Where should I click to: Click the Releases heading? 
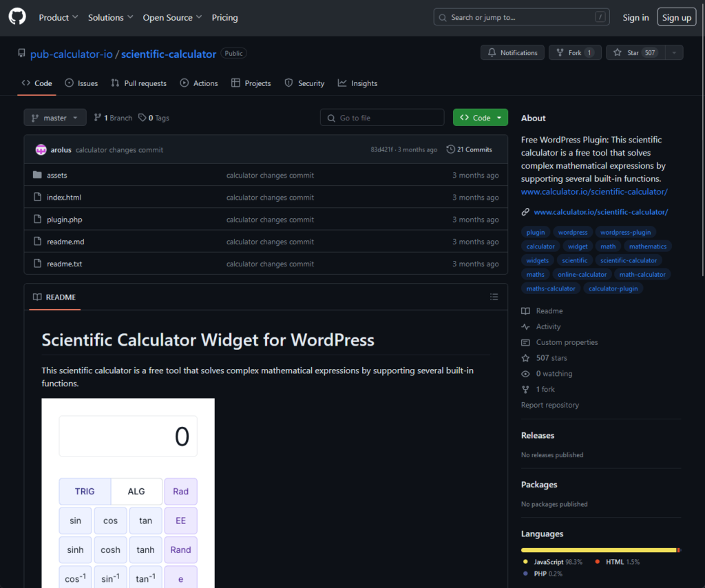[x=538, y=435]
